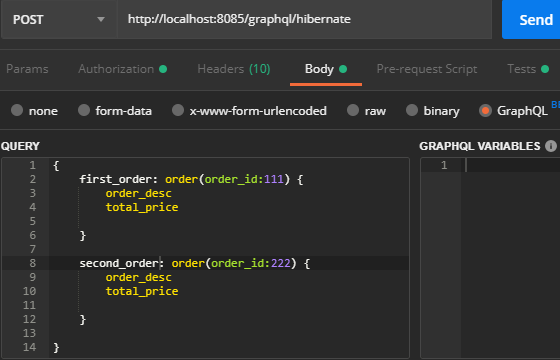
Task: Click order_desc field on line 3
Action: click(139, 193)
